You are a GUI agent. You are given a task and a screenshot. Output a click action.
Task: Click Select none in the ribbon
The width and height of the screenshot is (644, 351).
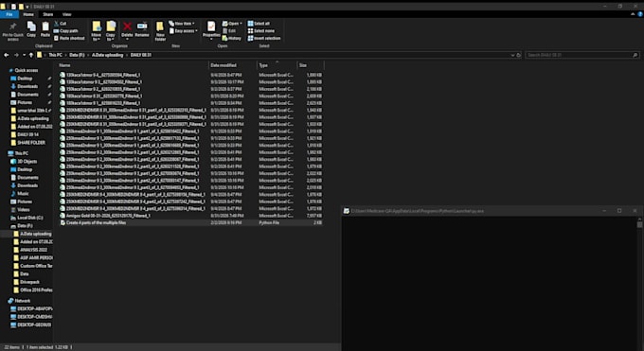click(260, 31)
